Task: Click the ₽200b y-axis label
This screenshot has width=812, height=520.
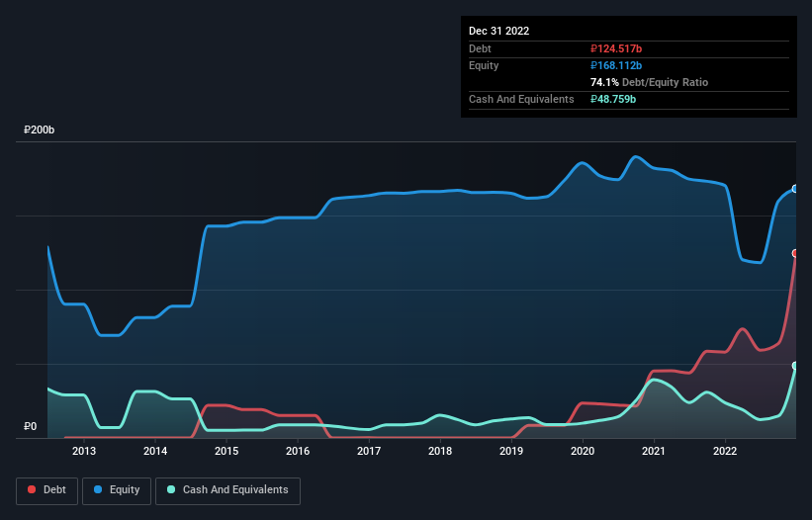Action: click(x=39, y=130)
